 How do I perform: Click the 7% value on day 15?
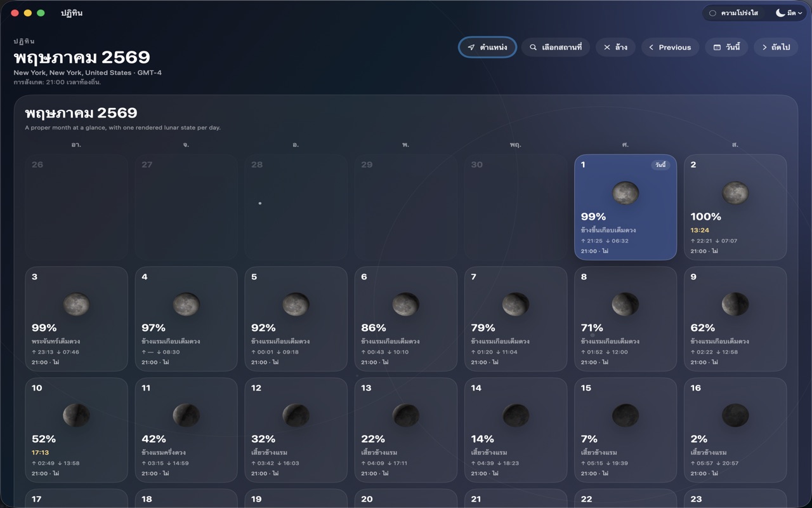point(589,439)
